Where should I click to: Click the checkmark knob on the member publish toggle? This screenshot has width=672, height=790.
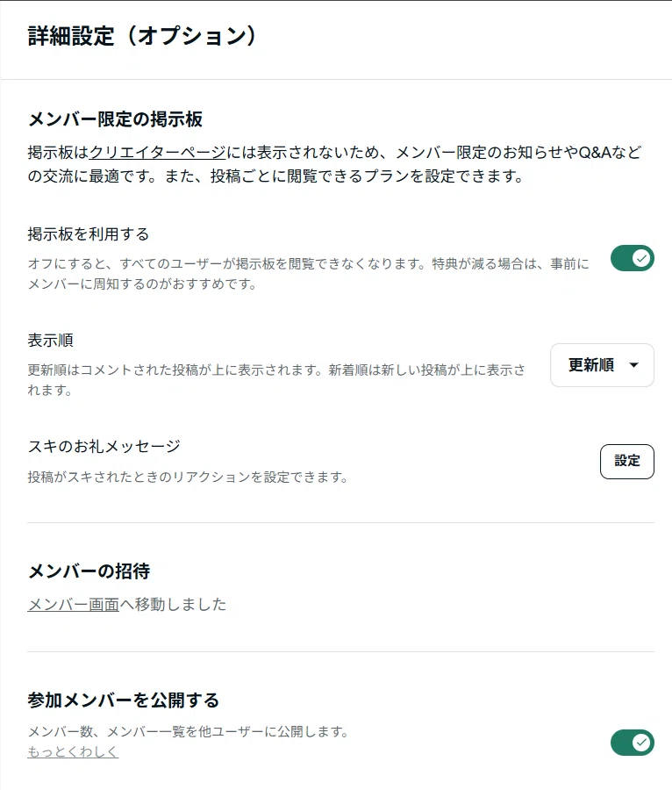641,743
